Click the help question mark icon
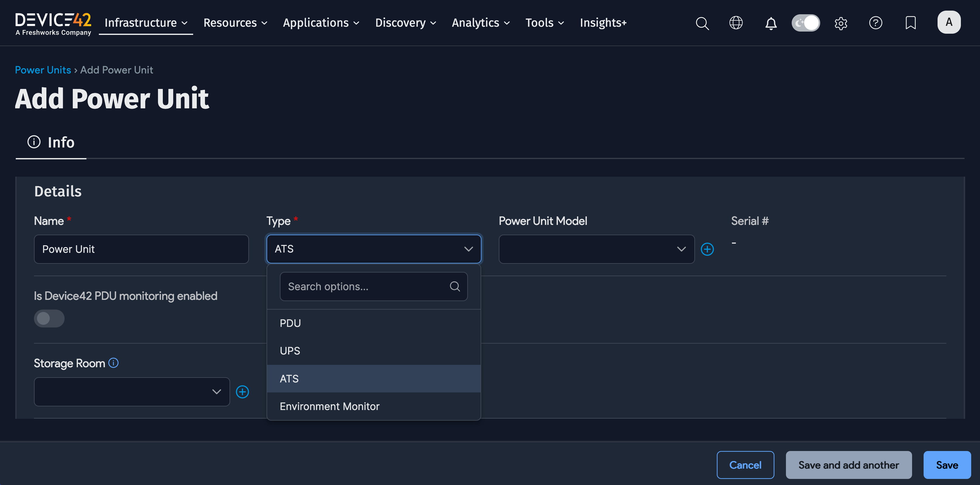980x485 pixels. [x=875, y=23]
